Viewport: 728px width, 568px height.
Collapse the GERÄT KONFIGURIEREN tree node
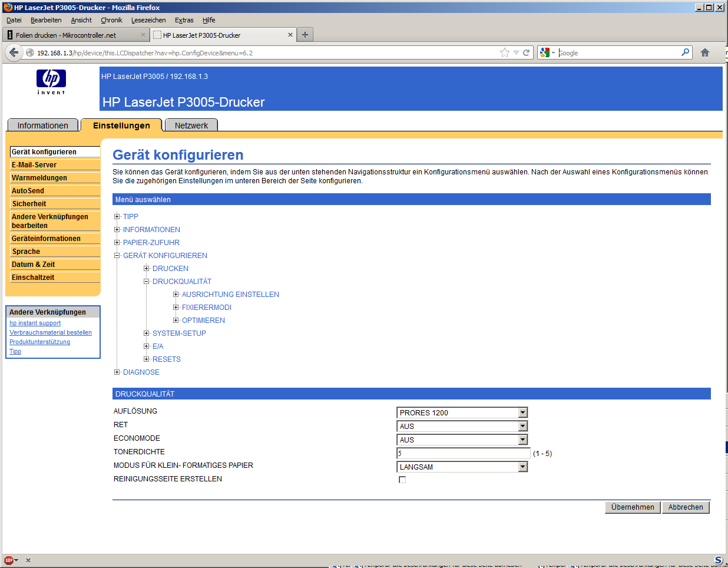tap(117, 255)
